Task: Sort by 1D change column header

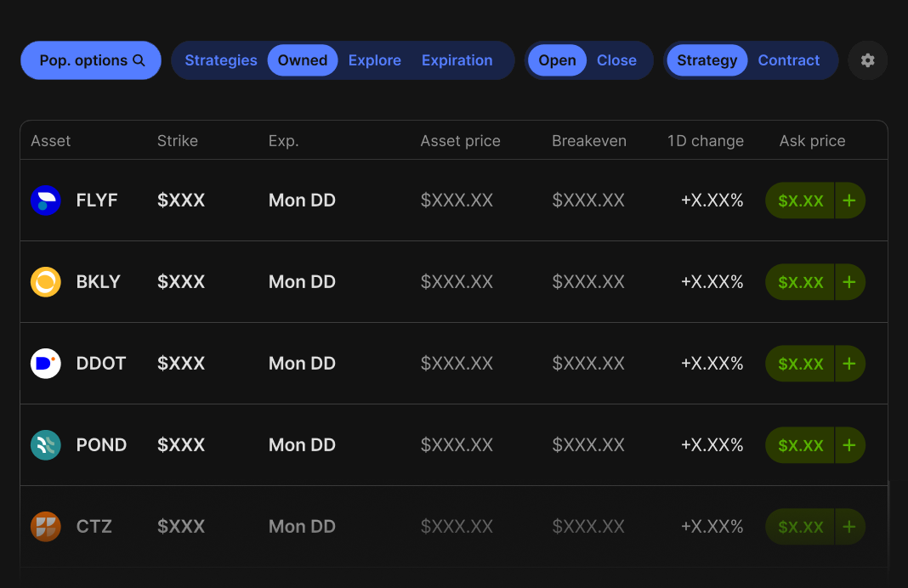Action: 705,141
